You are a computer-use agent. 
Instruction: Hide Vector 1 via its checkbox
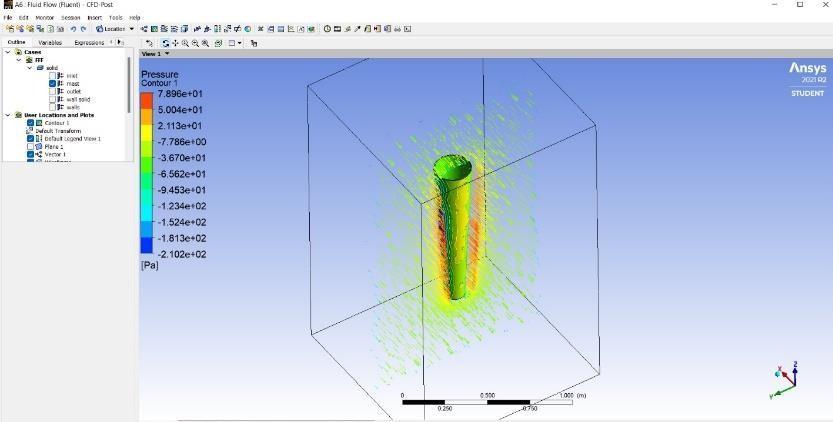[30, 154]
